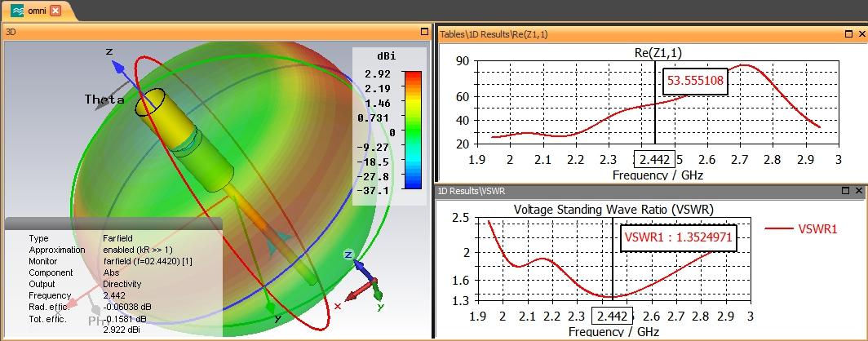
Task: Click the enabled (kR >> 1) approximation text
Action: (x=138, y=250)
